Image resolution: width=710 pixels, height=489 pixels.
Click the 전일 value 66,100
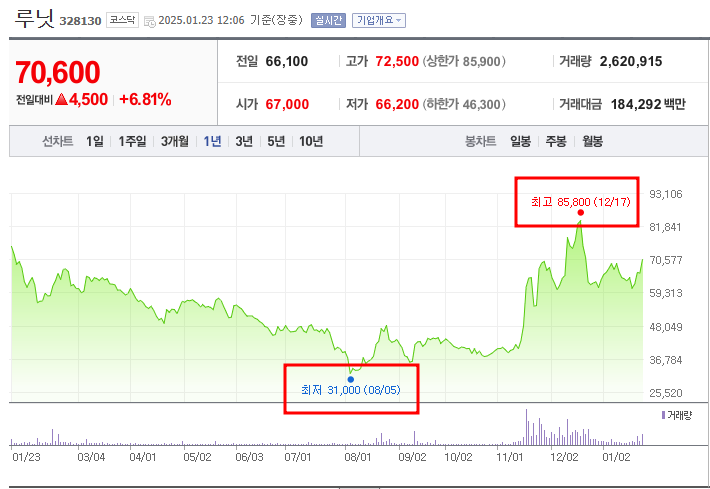coord(287,61)
